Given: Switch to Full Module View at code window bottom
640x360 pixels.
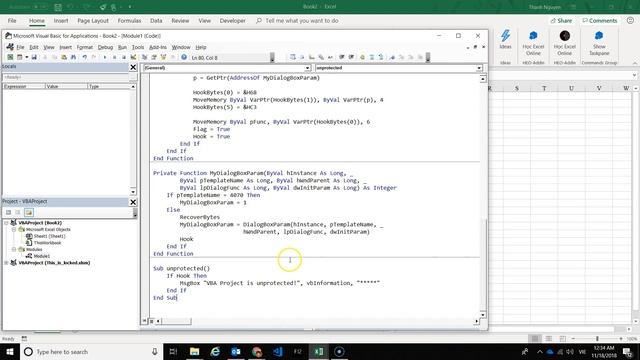Looking at the screenshot, I should coord(151,321).
